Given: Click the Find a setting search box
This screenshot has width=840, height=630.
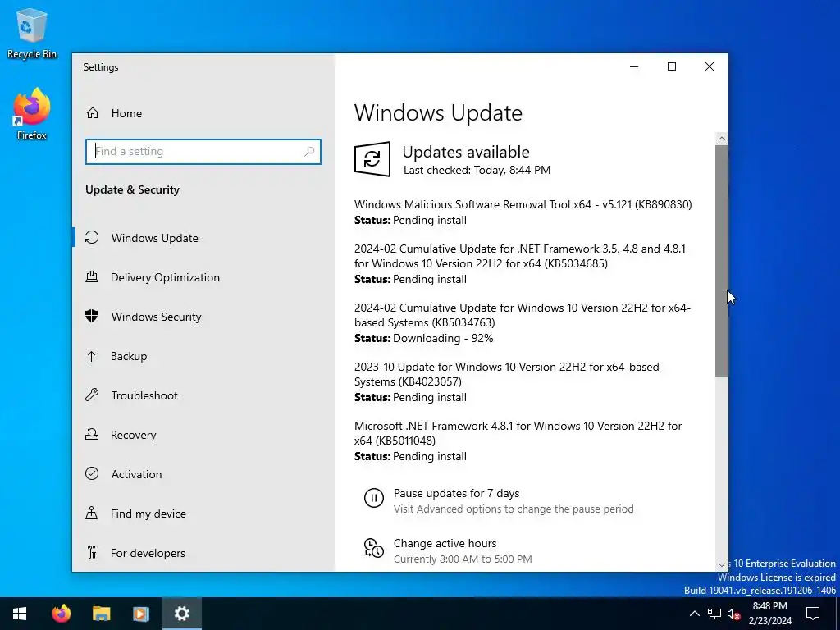Looking at the screenshot, I should pos(203,152).
